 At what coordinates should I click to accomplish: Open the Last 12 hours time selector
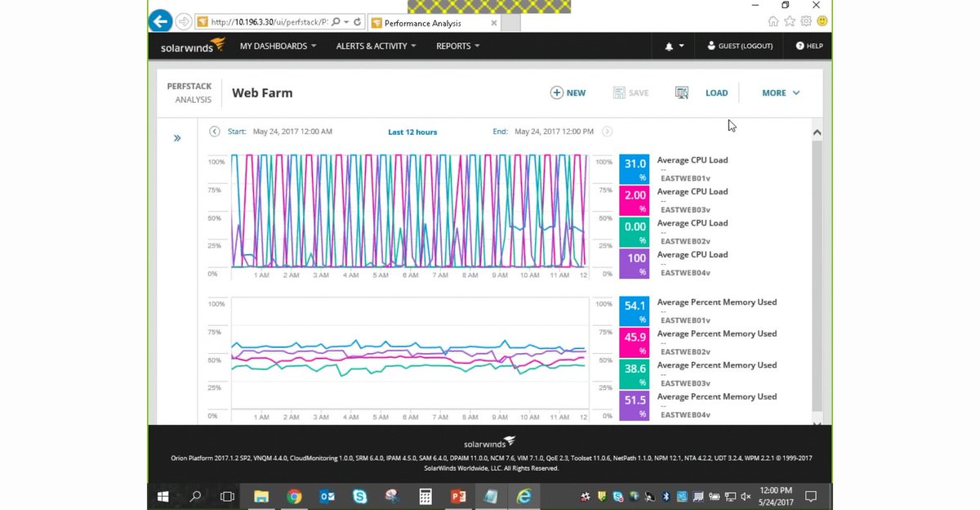(412, 132)
